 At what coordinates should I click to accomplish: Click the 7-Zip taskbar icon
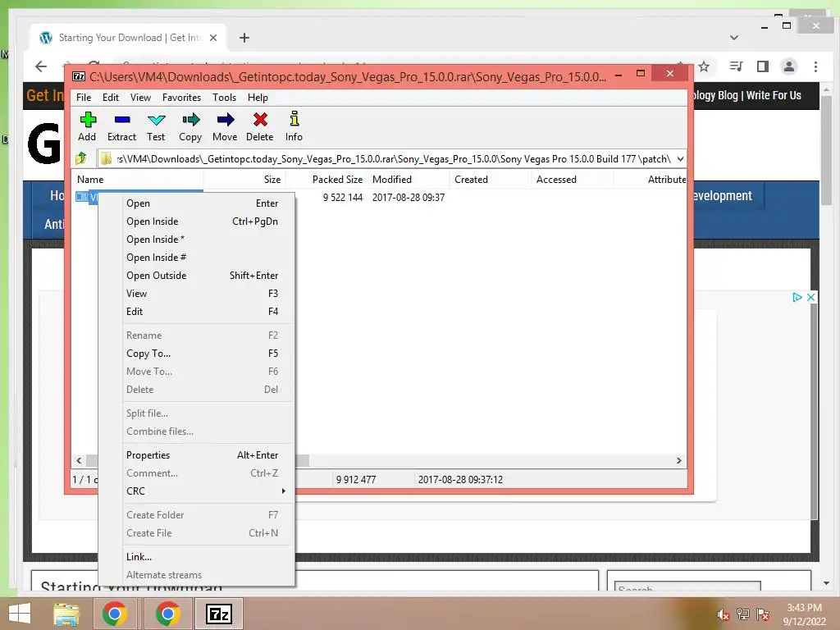coord(220,614)
